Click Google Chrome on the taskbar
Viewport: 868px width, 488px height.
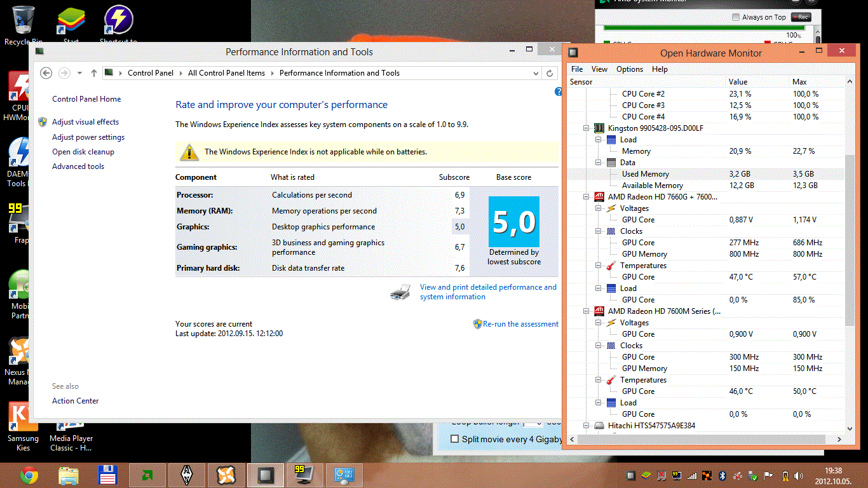pos(29,475)
